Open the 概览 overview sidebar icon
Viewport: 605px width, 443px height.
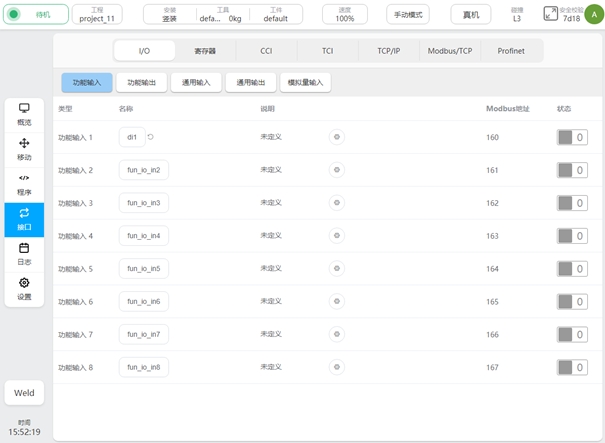click(24, 112)
